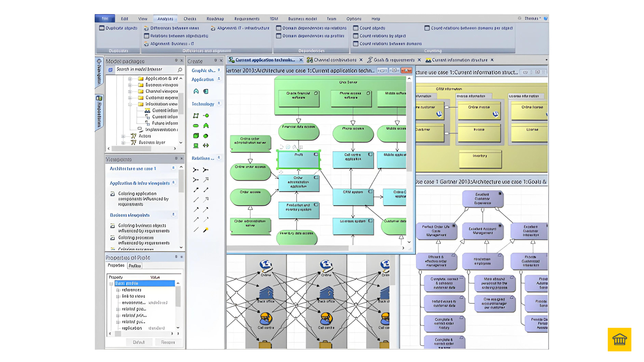
Task: Toggle Domain dependencies via relations box
Action: coord(279,28)
